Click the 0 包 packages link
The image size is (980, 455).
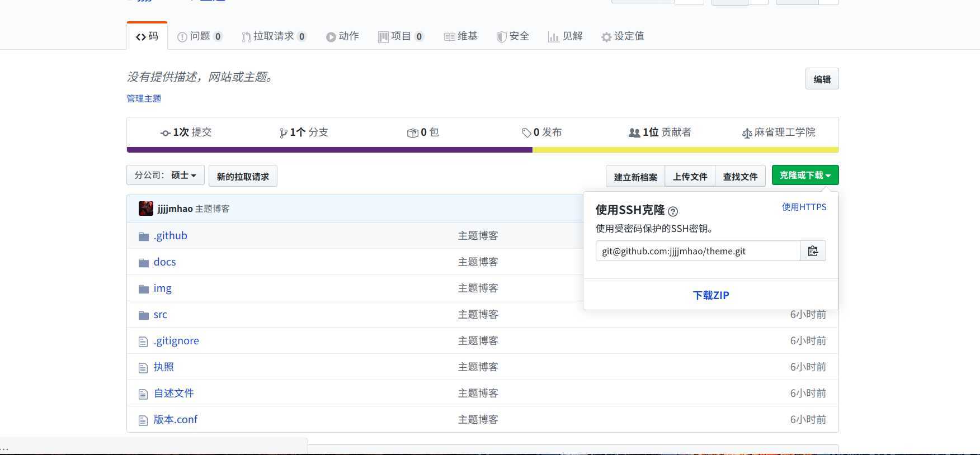click(x=423, y=132)
